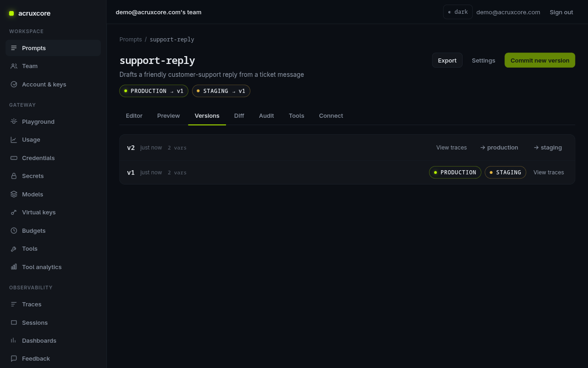Click the STAGING badge on v1 row
The image size is (588, 368).
tap(505, 172)
